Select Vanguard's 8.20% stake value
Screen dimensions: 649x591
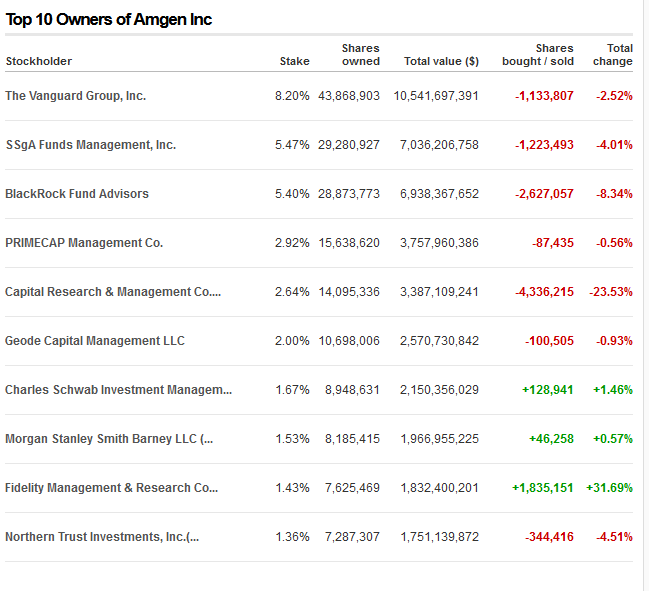pos(292,96)
